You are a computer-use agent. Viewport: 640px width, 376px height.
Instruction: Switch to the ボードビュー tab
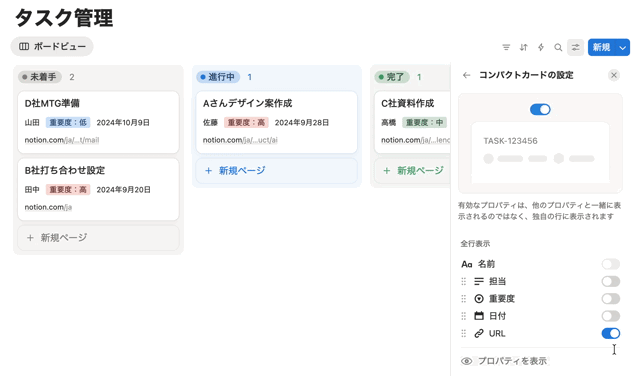pyautogui.click(x=52, y=47)
